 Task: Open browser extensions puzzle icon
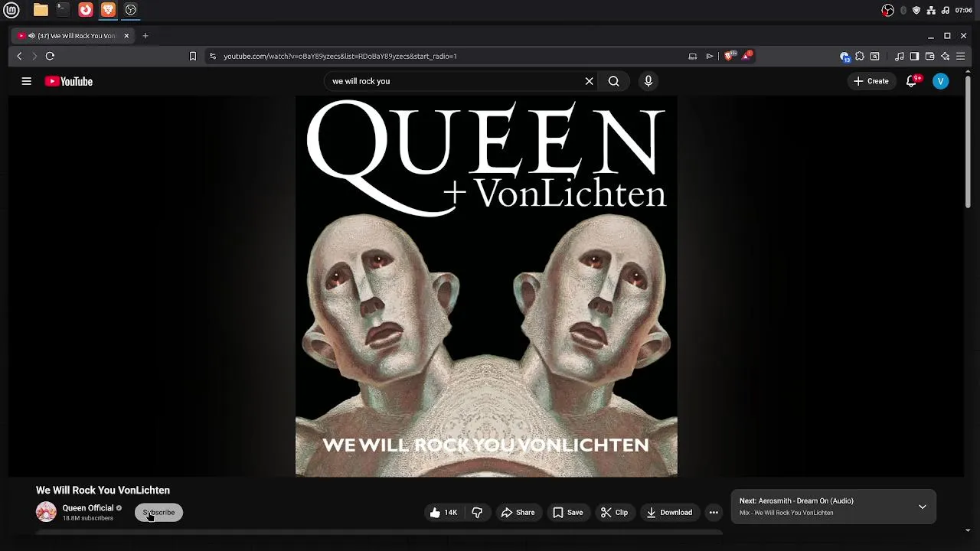click(860, 56)
